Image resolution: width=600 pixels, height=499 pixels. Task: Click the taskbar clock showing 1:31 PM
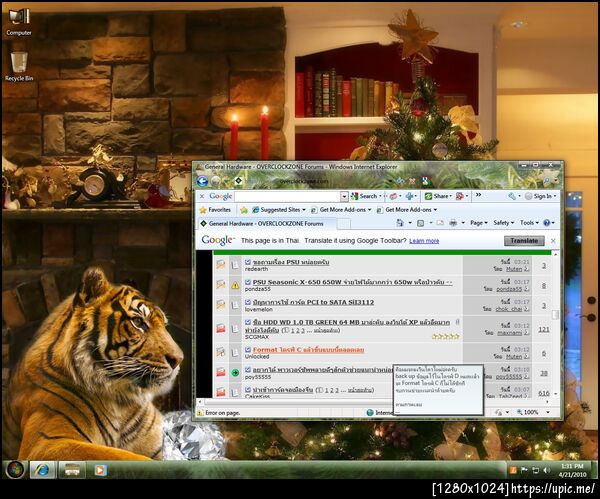tap(572, 470)
